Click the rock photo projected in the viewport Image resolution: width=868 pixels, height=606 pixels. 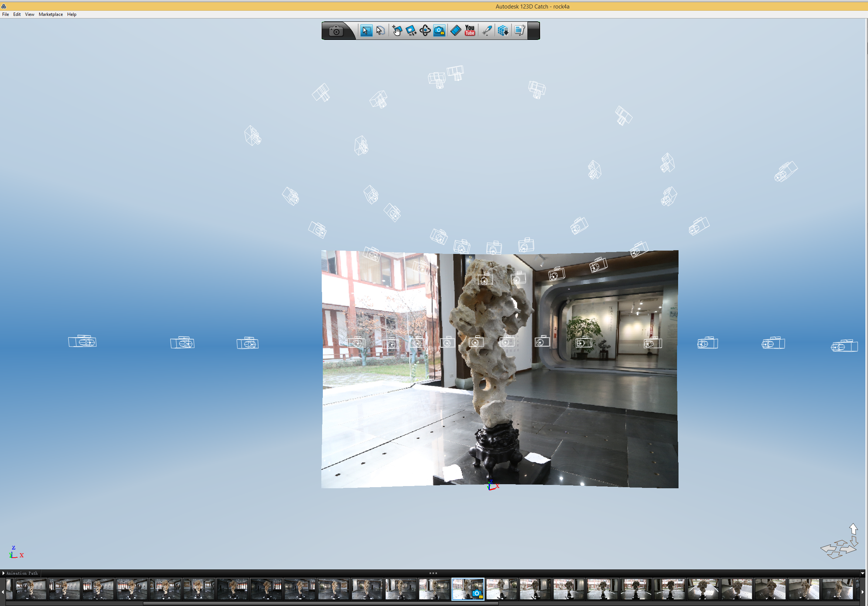point(500,369)
